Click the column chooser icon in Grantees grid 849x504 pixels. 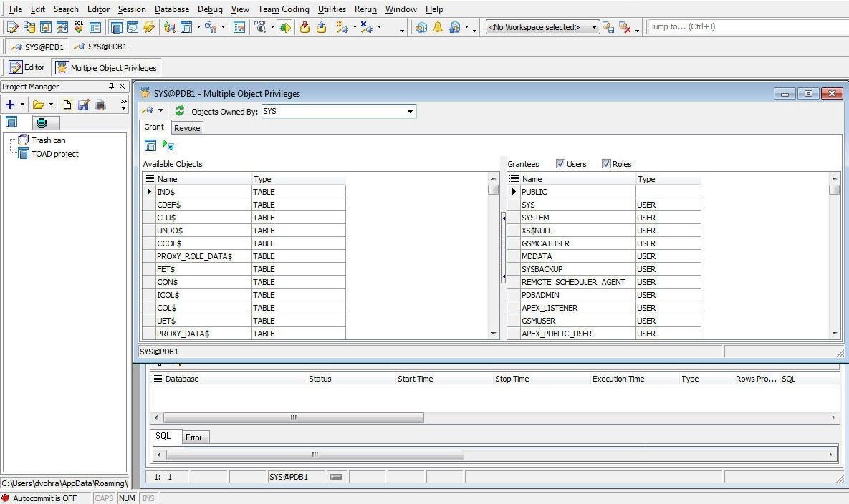[x=514, y=178]
